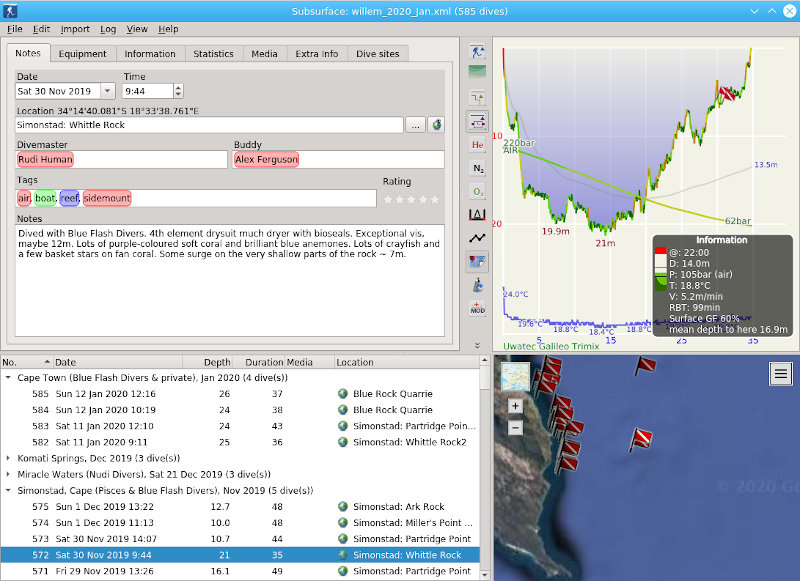Open the map hamburger menu

(781, 373)
